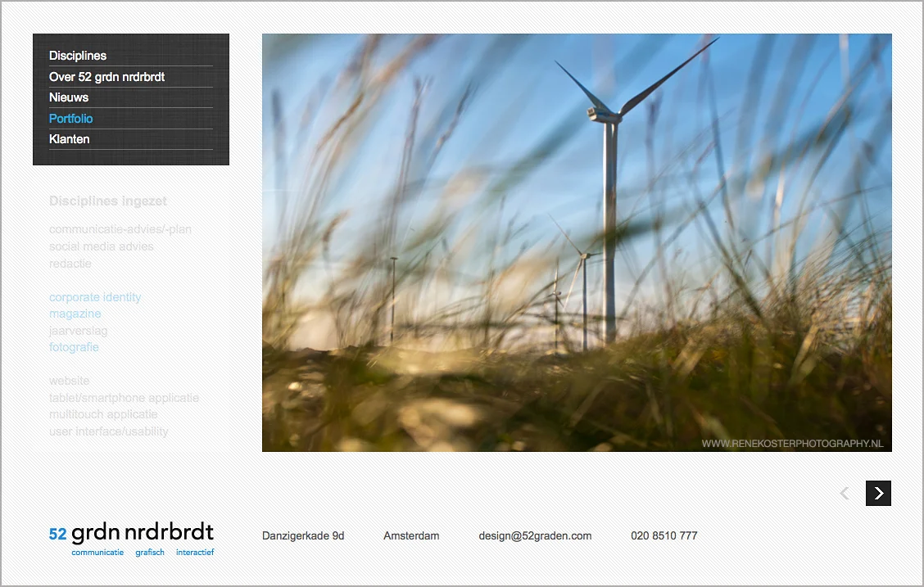
Task: Open the Klanten menu item
Action: pyautogui.click(x=69, y=139)
